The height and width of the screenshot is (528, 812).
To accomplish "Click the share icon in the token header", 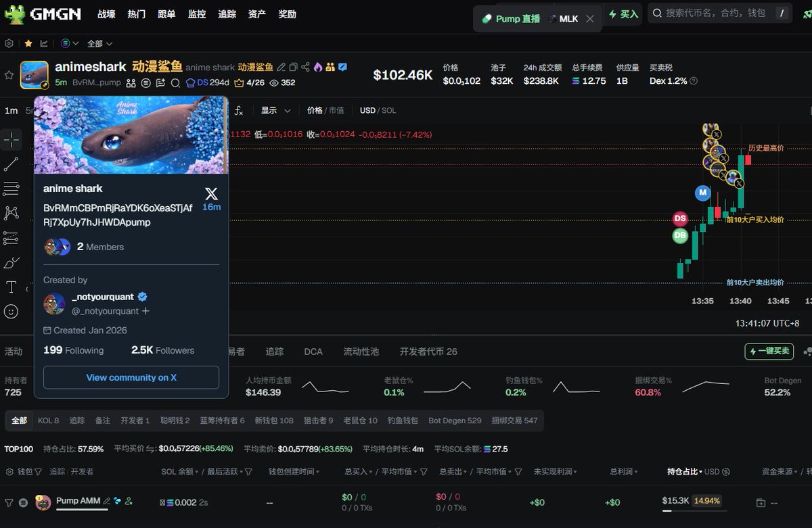I will (305, 67).
